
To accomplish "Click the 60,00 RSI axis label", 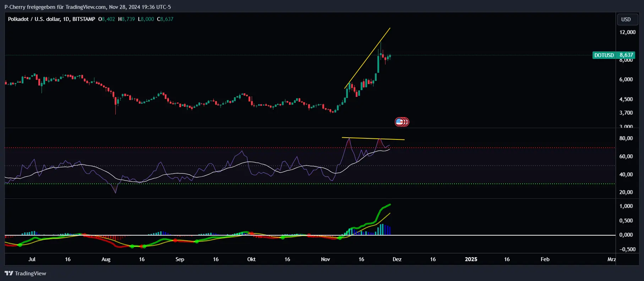I will click(x=626, y=156).
